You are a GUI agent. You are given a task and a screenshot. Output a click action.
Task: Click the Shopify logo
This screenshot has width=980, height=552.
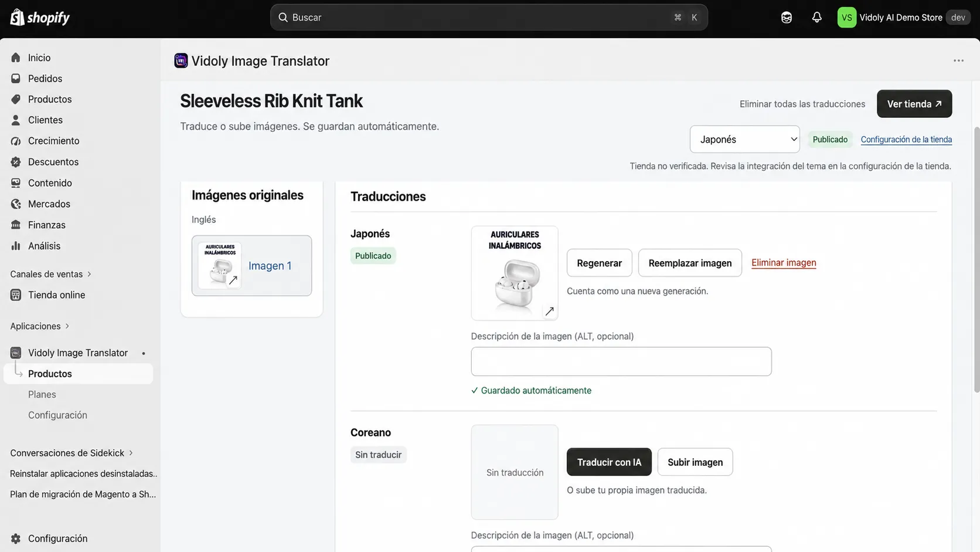coord(40,18)
